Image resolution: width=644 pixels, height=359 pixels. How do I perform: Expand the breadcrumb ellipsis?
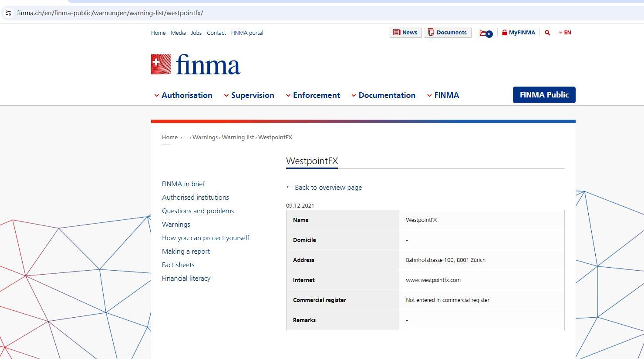[185, 138]
